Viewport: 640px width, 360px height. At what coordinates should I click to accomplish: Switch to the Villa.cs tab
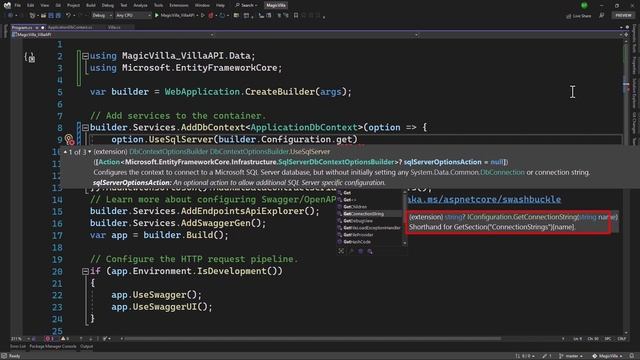click(114, 27)
